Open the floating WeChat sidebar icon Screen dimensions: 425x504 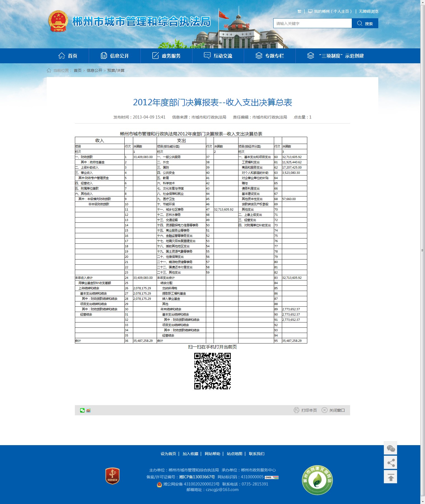click(x=390, y=448)
